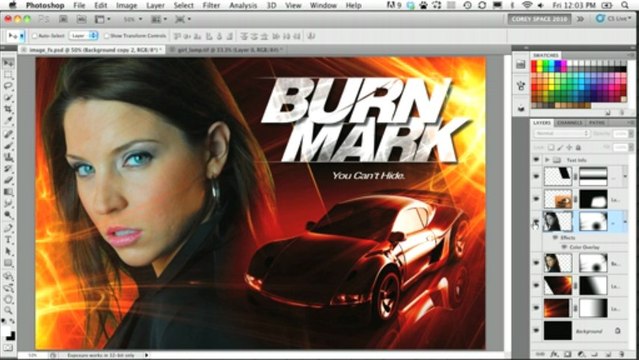Image resolution: width=639 pixels, height=360 pixels.
Task: Toggle Lock position icon
Action: point(569,148)
